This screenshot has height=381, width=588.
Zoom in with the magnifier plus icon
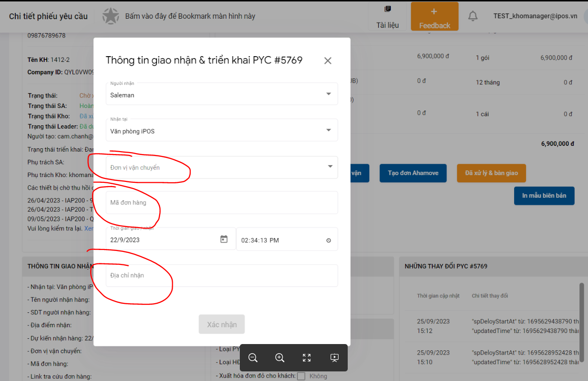280,357
